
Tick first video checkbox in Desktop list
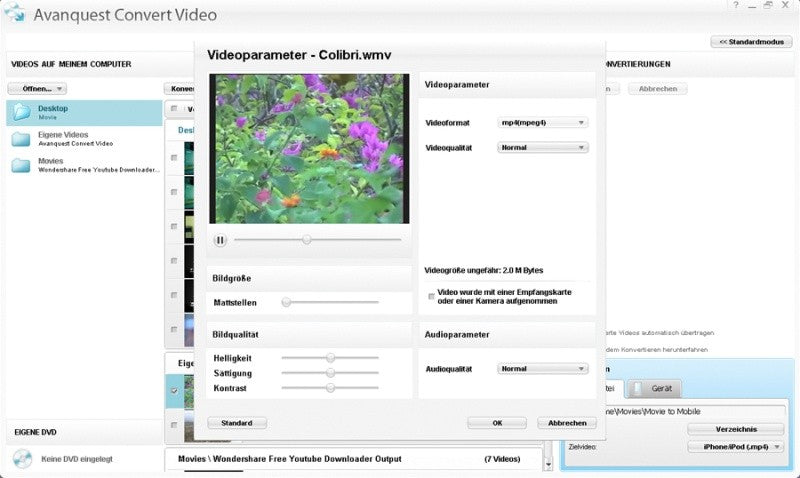174,158
